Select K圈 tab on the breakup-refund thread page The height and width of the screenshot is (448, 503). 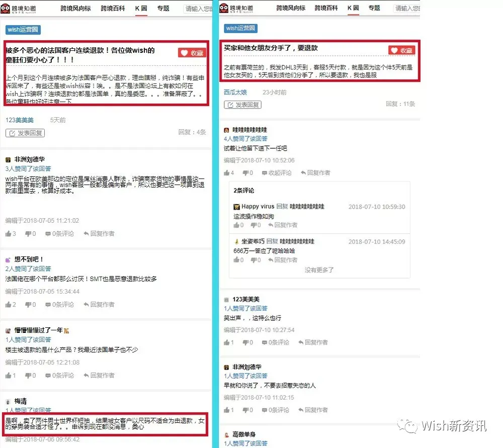(x=353, y=8)
